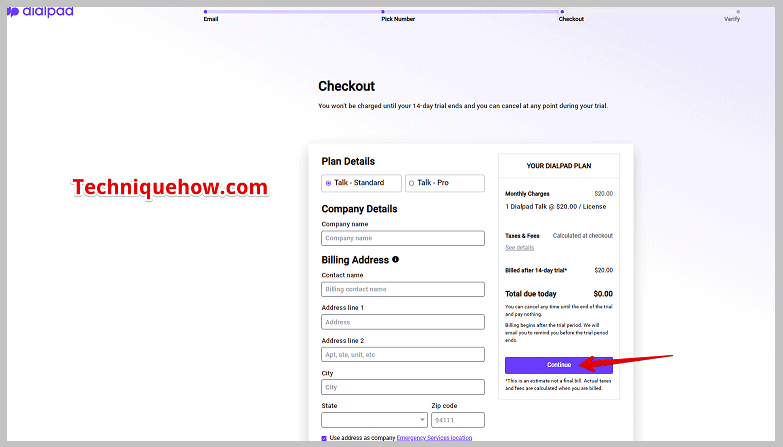Toggle use address as company emergency location
This screenshot has height=447, width=783.
[x=324, y=438]
